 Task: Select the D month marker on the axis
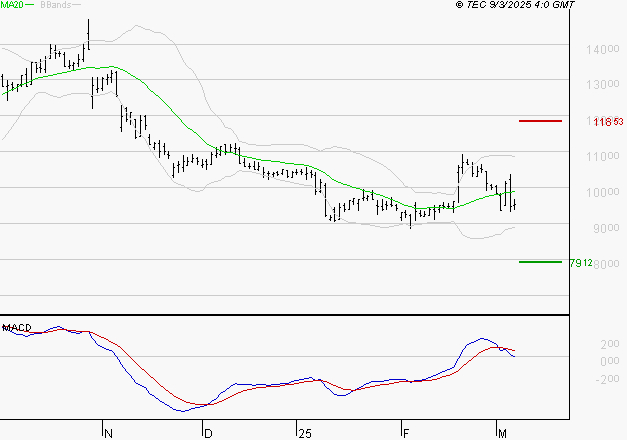(208, 433)
